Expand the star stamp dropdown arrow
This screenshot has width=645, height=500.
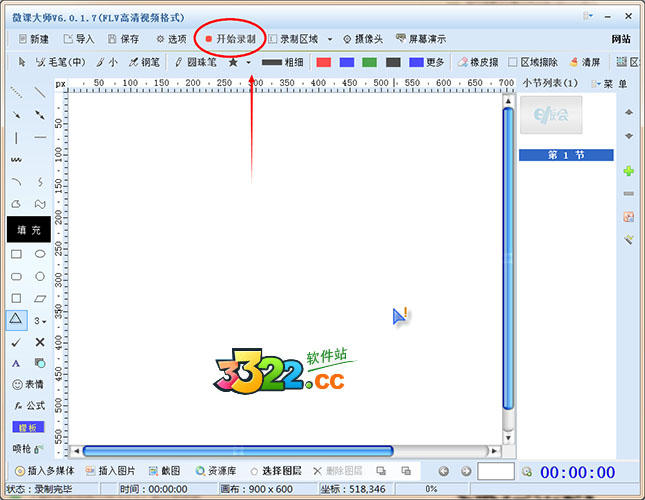(248, 62)
